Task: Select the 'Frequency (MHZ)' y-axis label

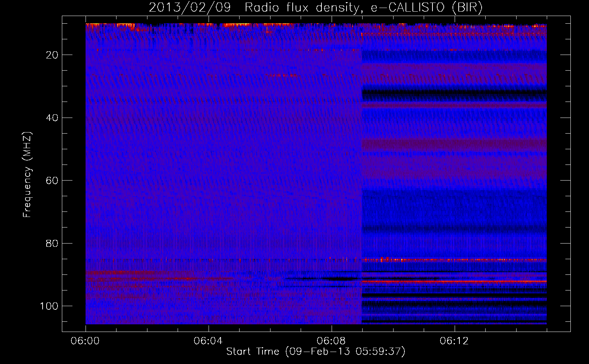Action: pos(27,174)
